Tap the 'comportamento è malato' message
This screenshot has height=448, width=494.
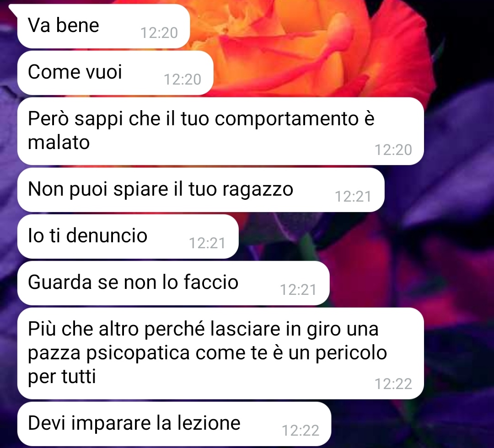(220, 131)
